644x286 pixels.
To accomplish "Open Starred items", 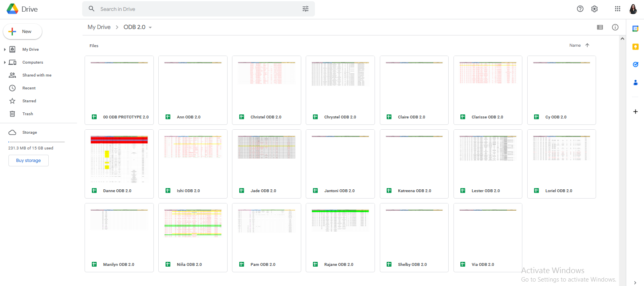I will coord(29,101).
